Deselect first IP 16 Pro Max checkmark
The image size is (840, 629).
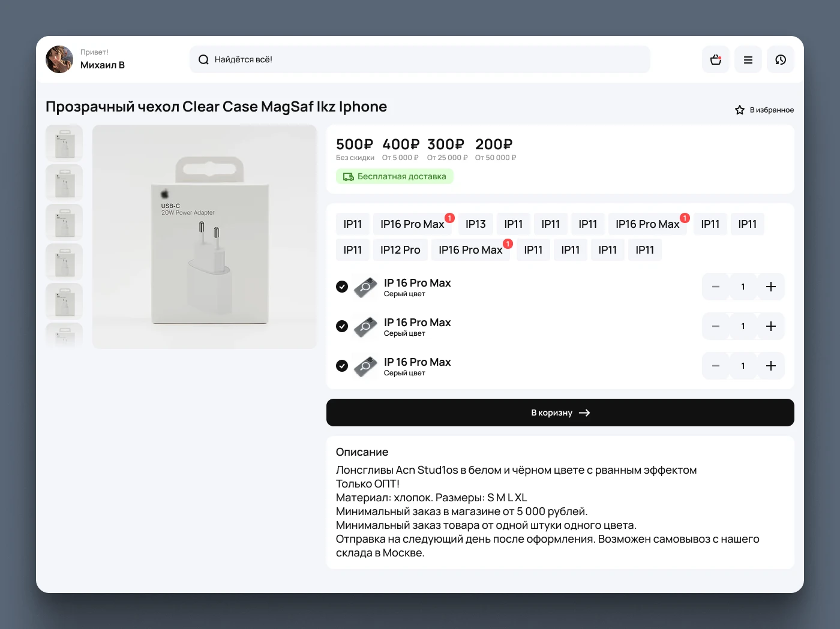(x=342, y=287)
